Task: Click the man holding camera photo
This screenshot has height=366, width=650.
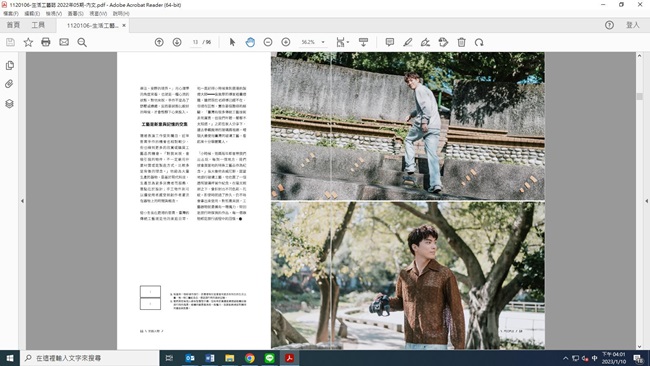Action: click(x=408, y=276)
